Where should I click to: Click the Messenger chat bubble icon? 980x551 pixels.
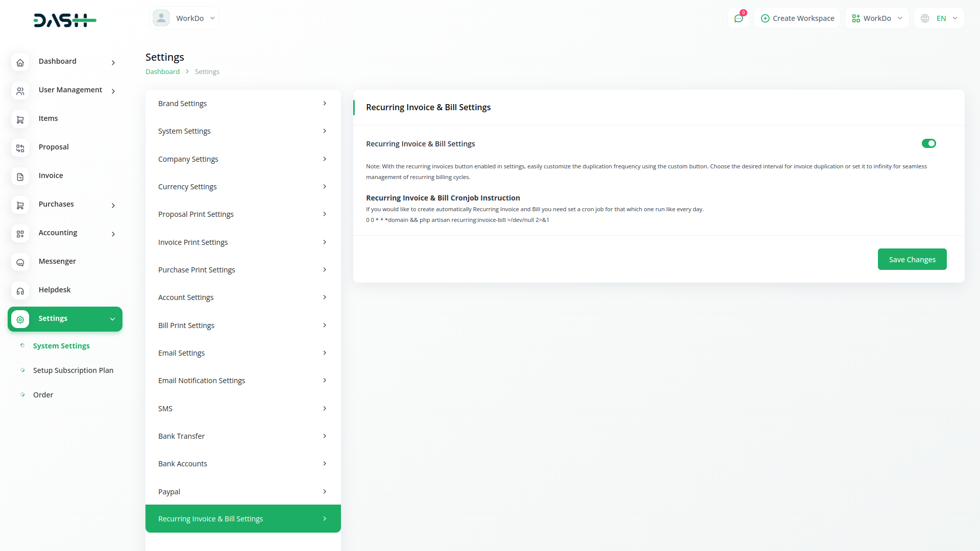click(20, 262)
